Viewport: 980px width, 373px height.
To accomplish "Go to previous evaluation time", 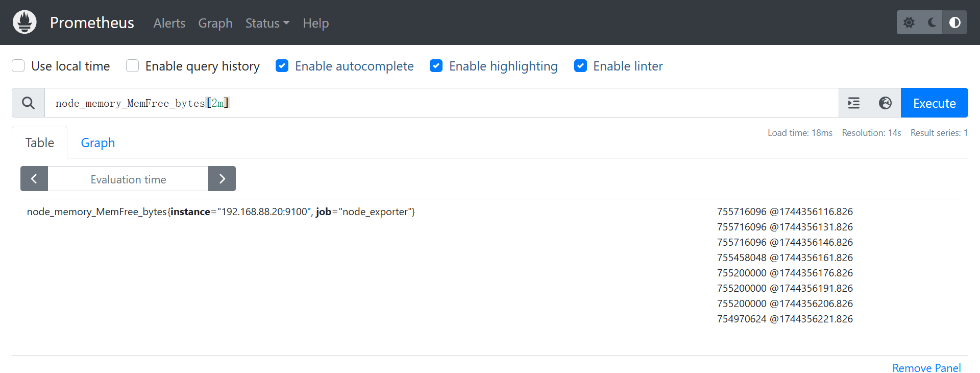I will (34, 179).
